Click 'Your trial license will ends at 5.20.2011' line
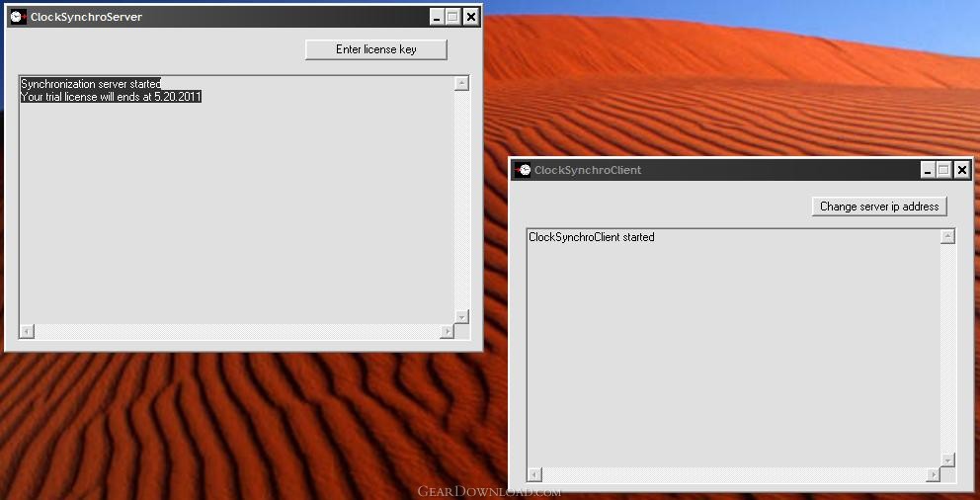 tap(112, 97)
